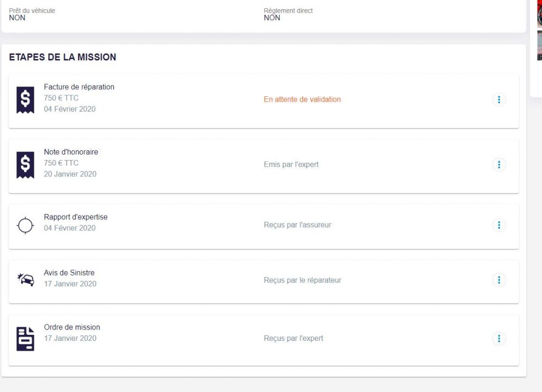Show three-dot menu for Avis de Sinistre
Screen dimensions: 542x392
tap(499, 280)
